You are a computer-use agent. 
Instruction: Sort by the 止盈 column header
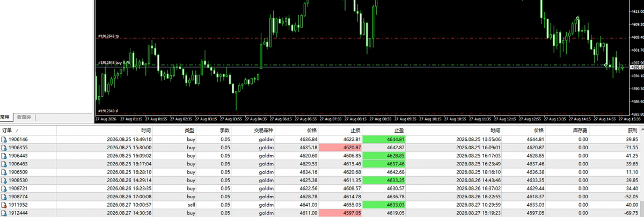(x=384, y=130)
